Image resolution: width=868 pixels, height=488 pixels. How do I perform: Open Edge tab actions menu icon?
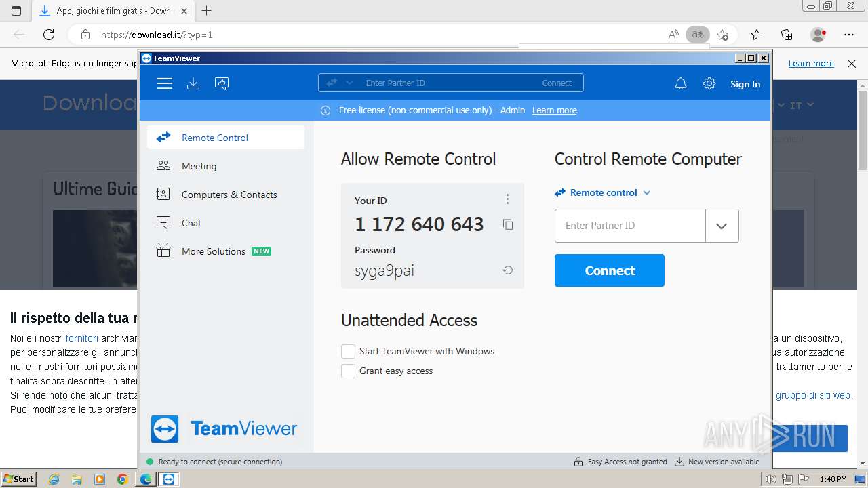pyautogui.click(x=16, y=11)
